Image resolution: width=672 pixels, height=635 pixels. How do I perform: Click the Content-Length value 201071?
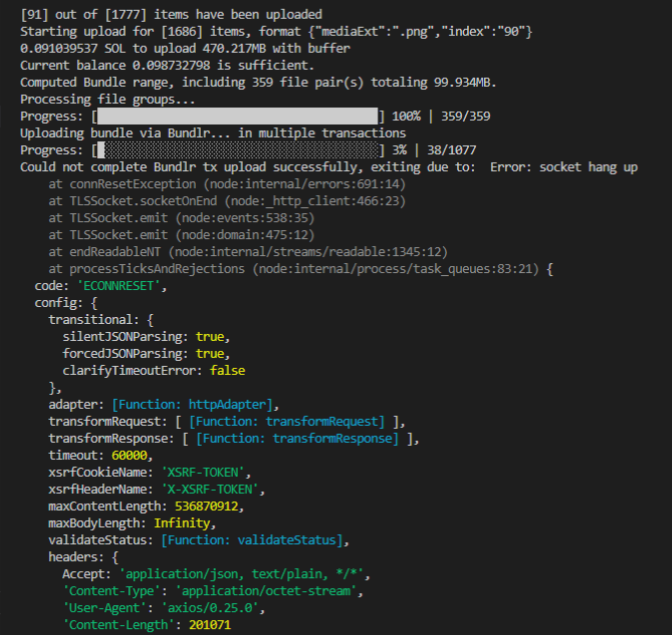tap(210, 625)
